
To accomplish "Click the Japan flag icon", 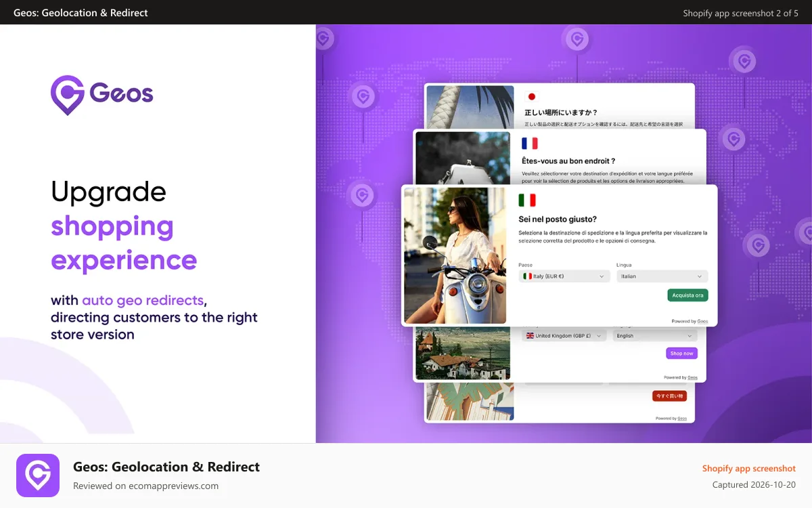I will [x=531, y=97].
